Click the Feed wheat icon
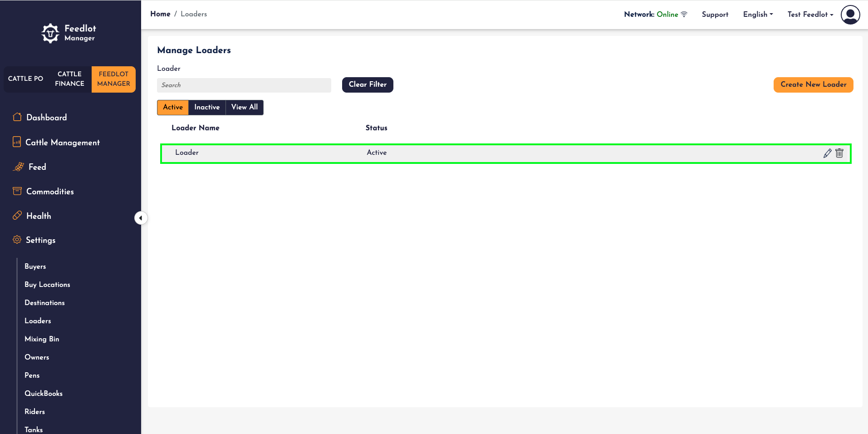Screen dimensions: 868x434 tap(19, 167)
